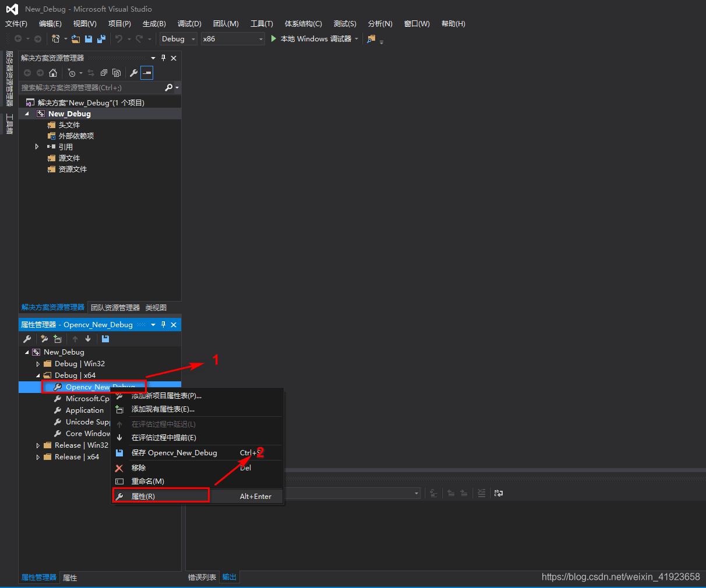Collapse the New_Debug project in Solution Explorer
This screenshot has height=588, width=706.
click(27, 114)
